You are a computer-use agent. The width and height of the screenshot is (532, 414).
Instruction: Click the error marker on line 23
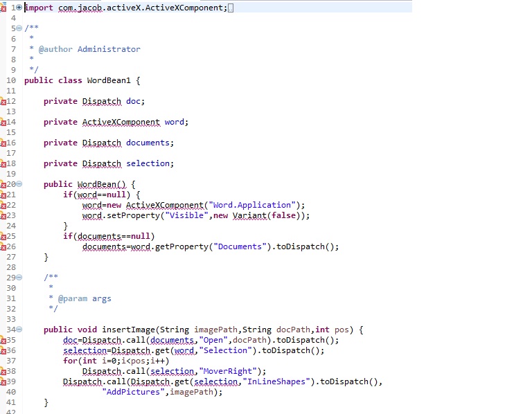pyautogui.click(x=3, y=216)
